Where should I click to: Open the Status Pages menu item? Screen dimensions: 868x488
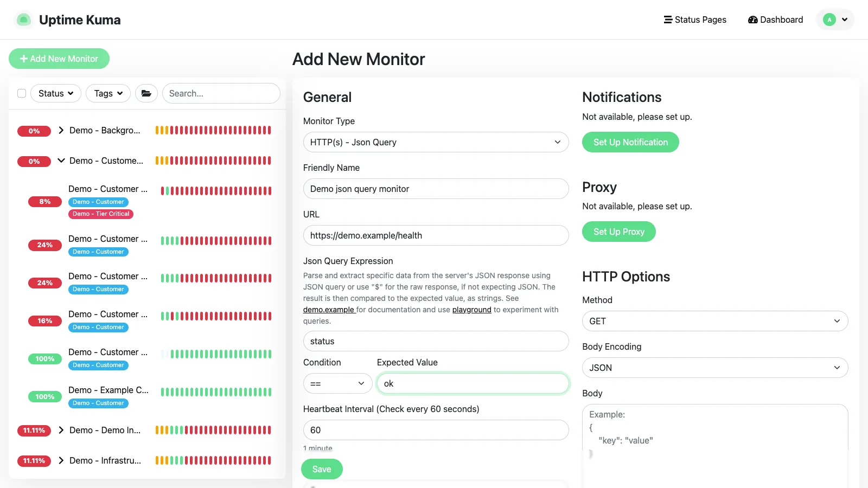695,20
